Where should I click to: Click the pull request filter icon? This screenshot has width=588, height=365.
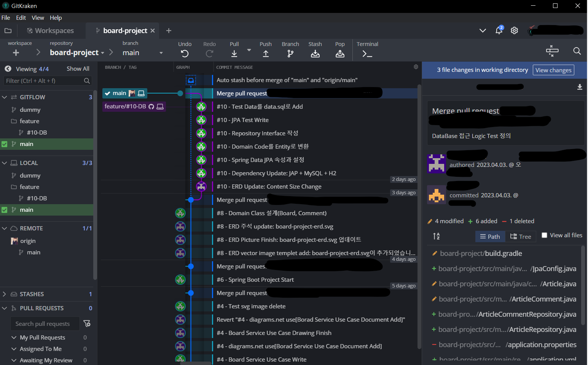(87, 324)
